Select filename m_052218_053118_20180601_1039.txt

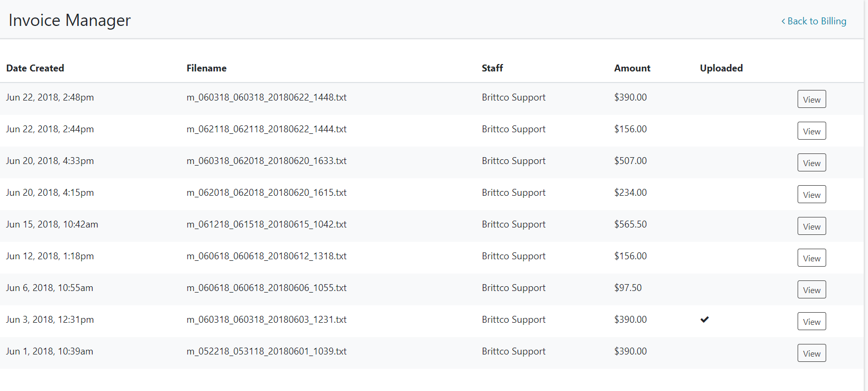tap(266, 351)
